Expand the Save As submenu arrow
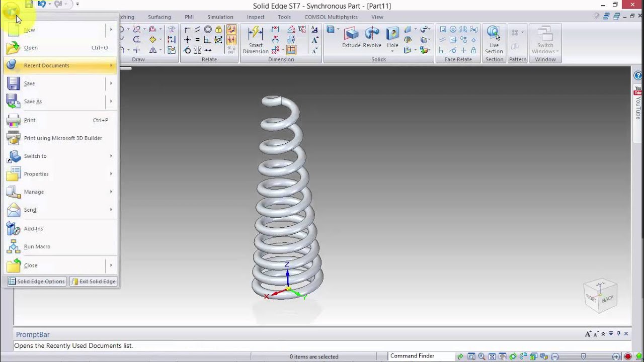The width and height of the screenshot is (644, 362). click(x=111, y=102)
